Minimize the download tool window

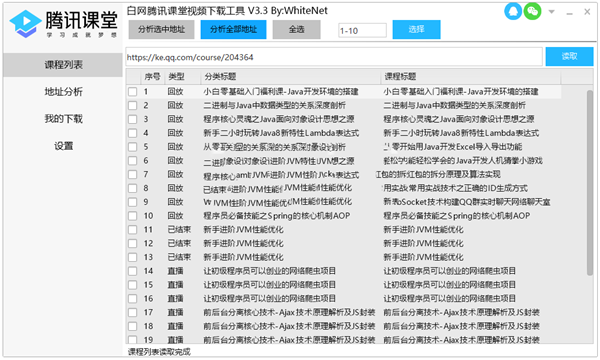569,13
